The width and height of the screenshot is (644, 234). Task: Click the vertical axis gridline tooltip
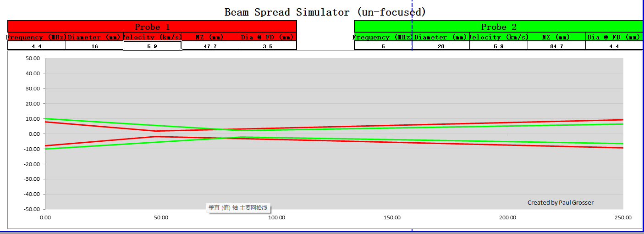pyautogui.click(x=237, y=208)
